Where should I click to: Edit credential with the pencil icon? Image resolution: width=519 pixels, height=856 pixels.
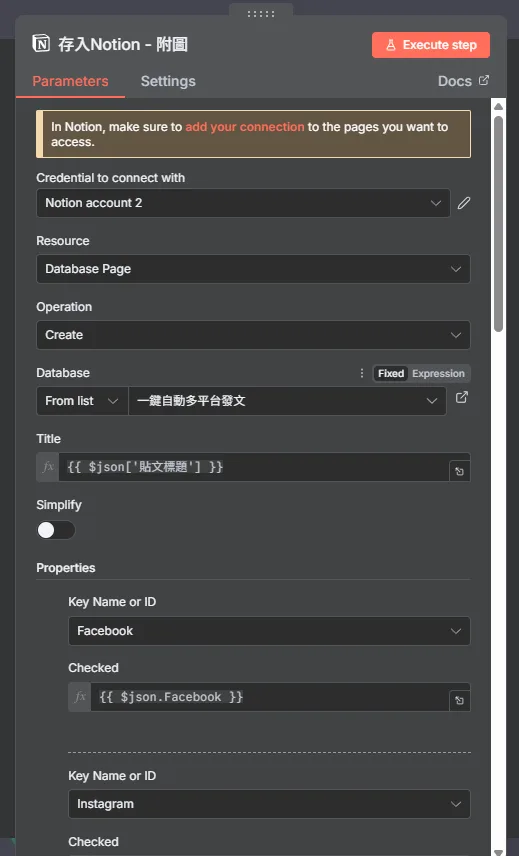[x=464, y=203]
